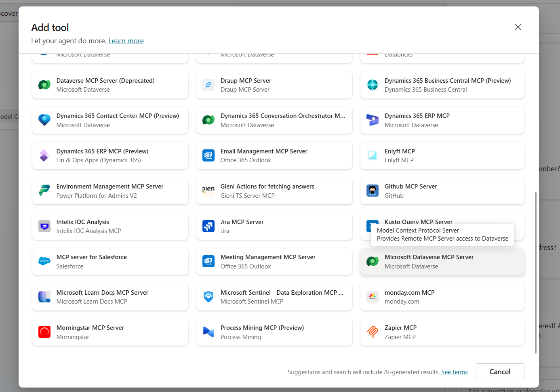560x392 pixels.
Task: Select the Microsoft Dataverse MCP Server card
Action: [x=442, y=261]
